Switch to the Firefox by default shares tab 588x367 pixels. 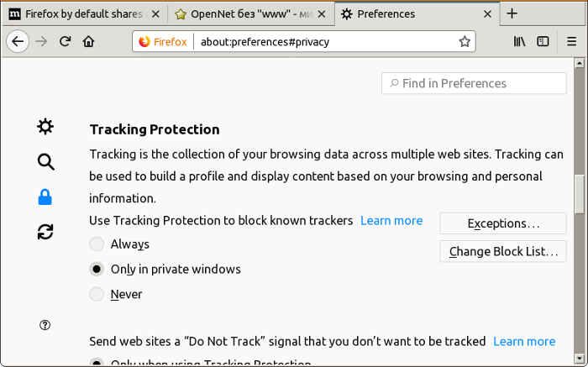84,13
